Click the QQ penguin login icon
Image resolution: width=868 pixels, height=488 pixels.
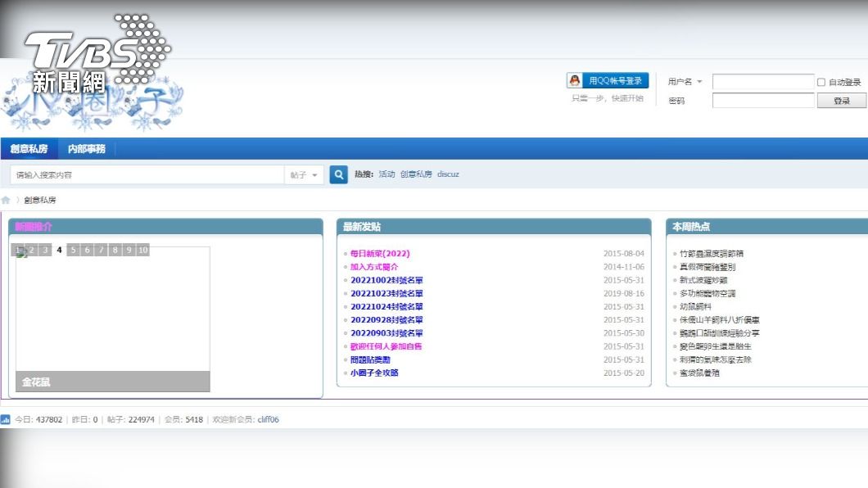click(x=575, y=80)
